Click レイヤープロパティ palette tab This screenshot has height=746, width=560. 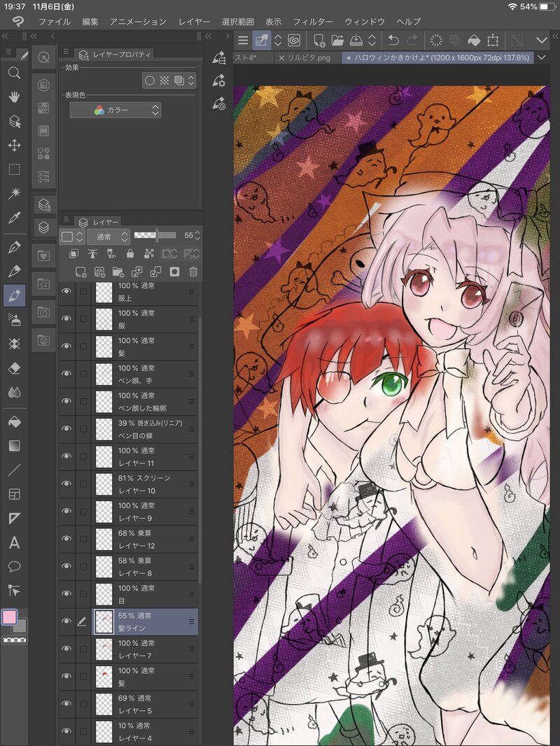[115, 55]
